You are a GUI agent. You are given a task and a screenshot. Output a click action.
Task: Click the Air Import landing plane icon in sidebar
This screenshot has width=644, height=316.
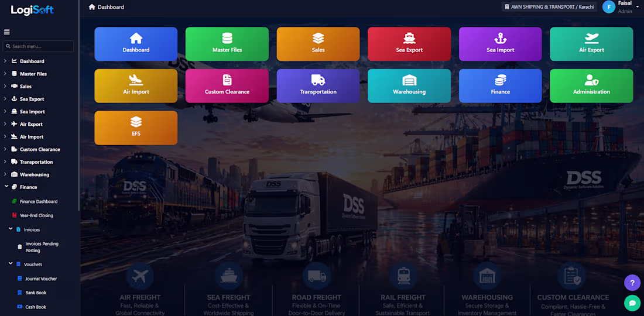(x=15, y=137)
